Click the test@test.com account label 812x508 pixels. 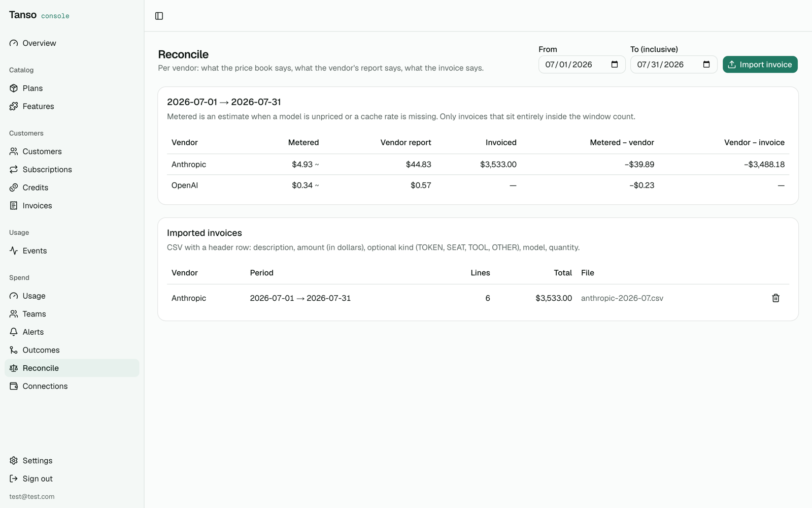(32, 497)
